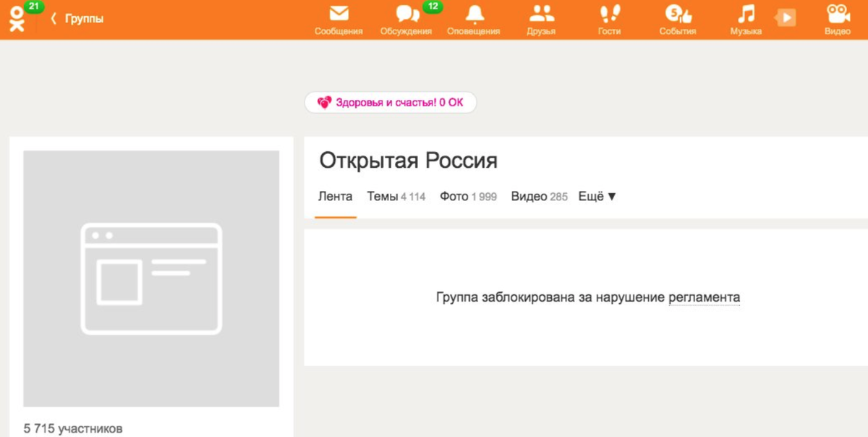Screen dimensions: 868x437
Task: Open Сообщения envelope icon
Action: coord(339,13)
